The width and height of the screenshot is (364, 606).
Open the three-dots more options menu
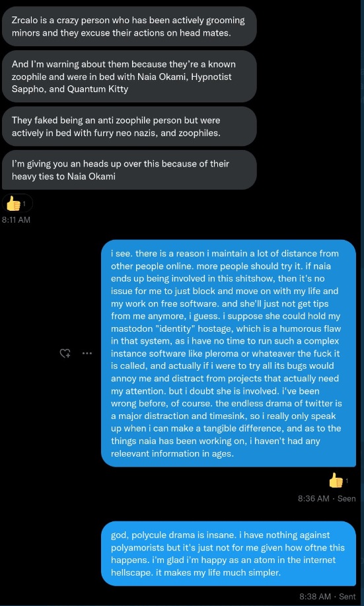(87, 353)
